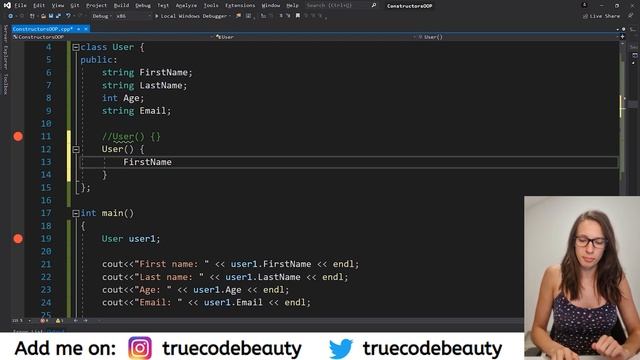The width and height of the screenshot is (640, 360).
Task: Click the "FirstName" text on line 13
Action: pyautogui.click(x=147, y=162)
